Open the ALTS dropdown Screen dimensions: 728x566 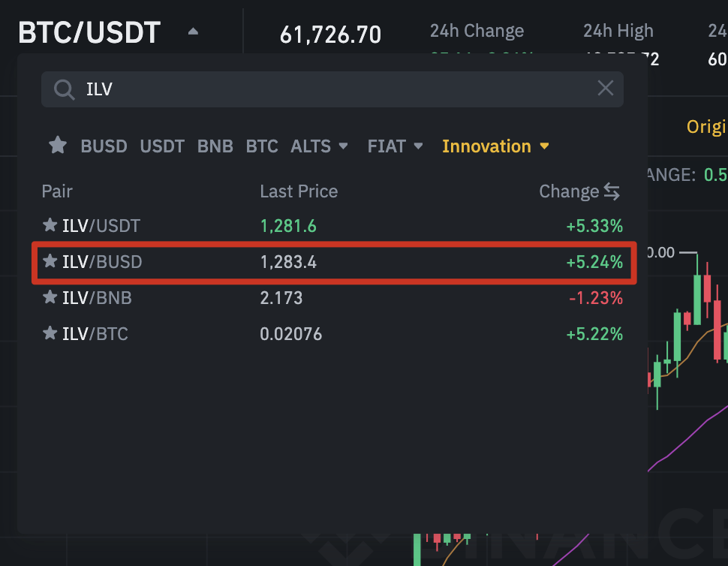tap(319, 146)
